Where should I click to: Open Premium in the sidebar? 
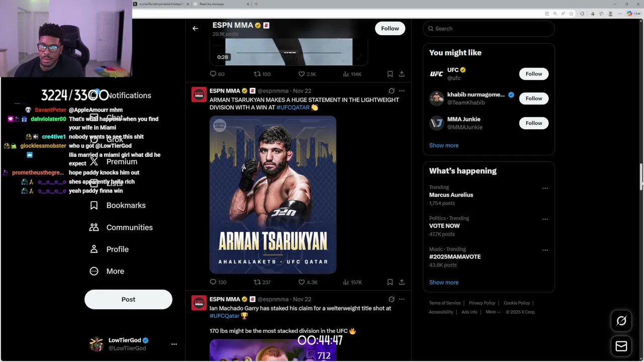pyautogui.click(x=113, y=161)
